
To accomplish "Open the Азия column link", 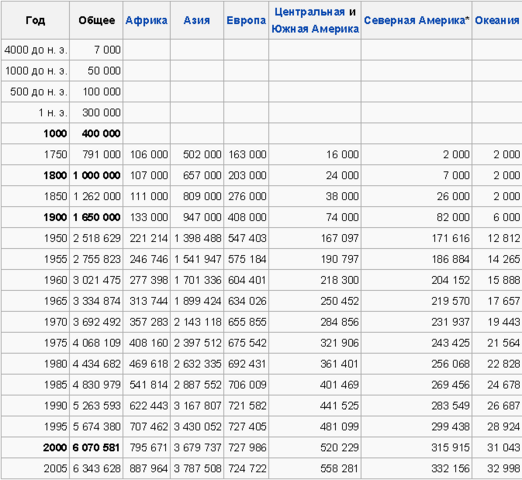I will [x=197, y=20].
